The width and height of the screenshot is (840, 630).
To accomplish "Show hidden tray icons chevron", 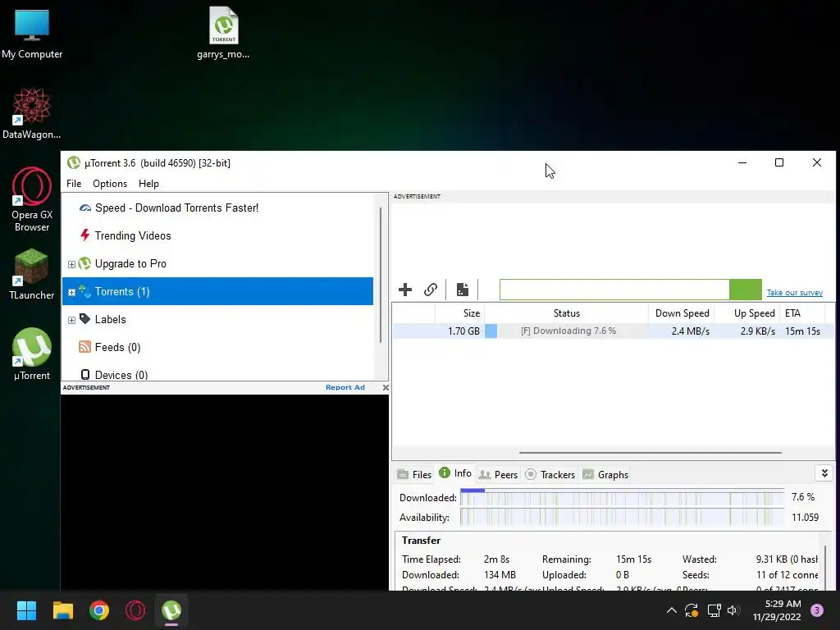I will tap(671, 610).
